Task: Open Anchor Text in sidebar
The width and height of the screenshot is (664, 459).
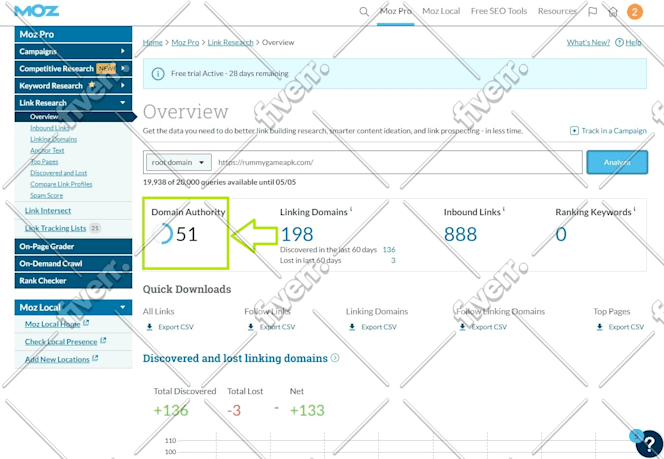Action: coord(47,150)
